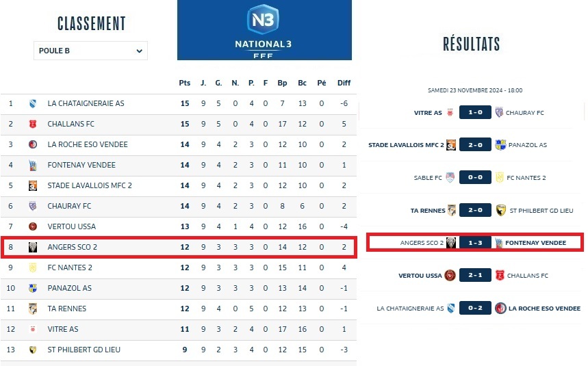Open Fontenay Vendee team link in standings
588x366 pixels.
[x=81, y=165]
